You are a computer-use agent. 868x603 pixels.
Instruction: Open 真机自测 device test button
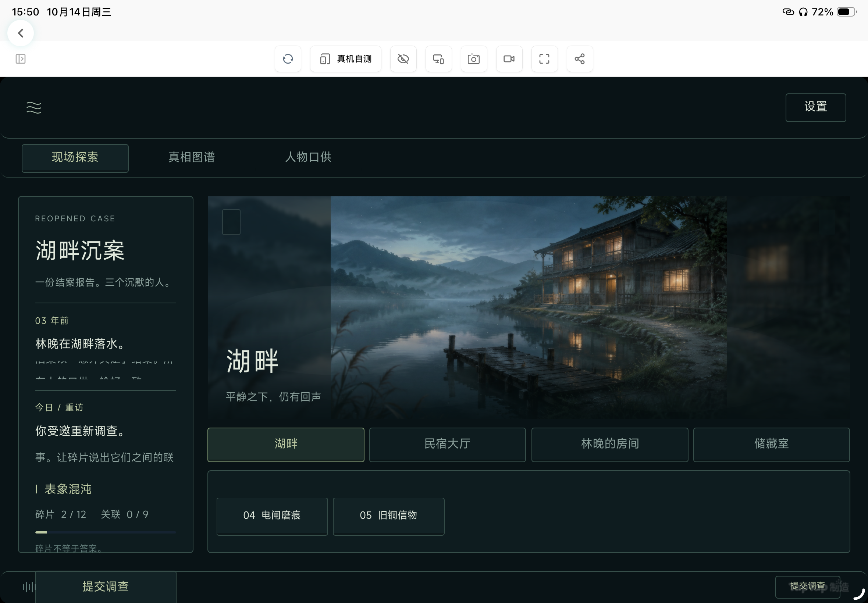[x=346, y=59]
